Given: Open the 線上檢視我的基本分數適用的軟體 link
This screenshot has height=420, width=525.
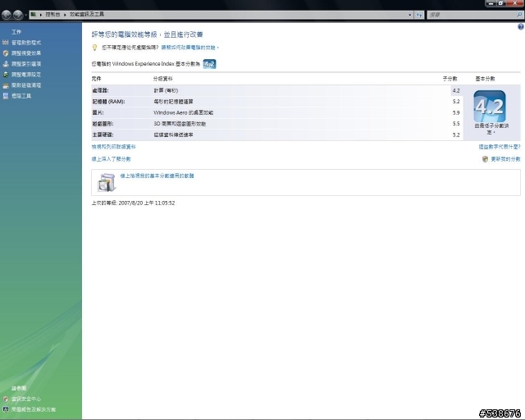Looking at the screenshot, I should click(x=157, y=176).
